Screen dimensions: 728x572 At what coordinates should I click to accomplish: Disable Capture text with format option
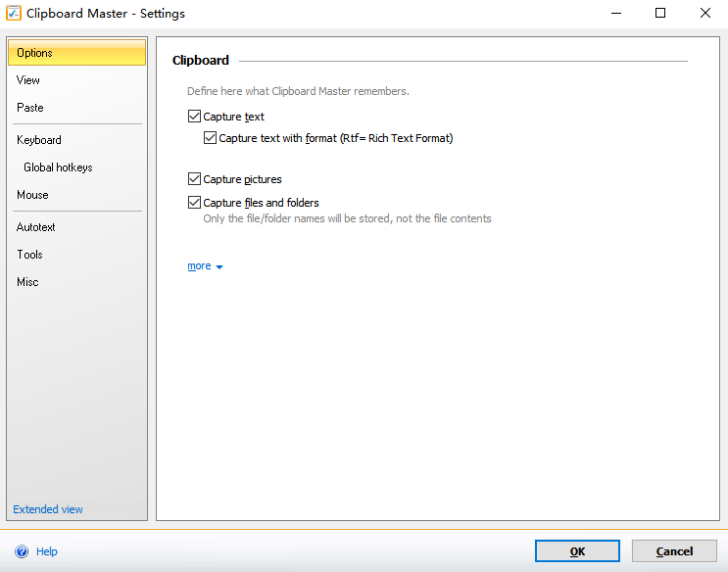[210, 138]
